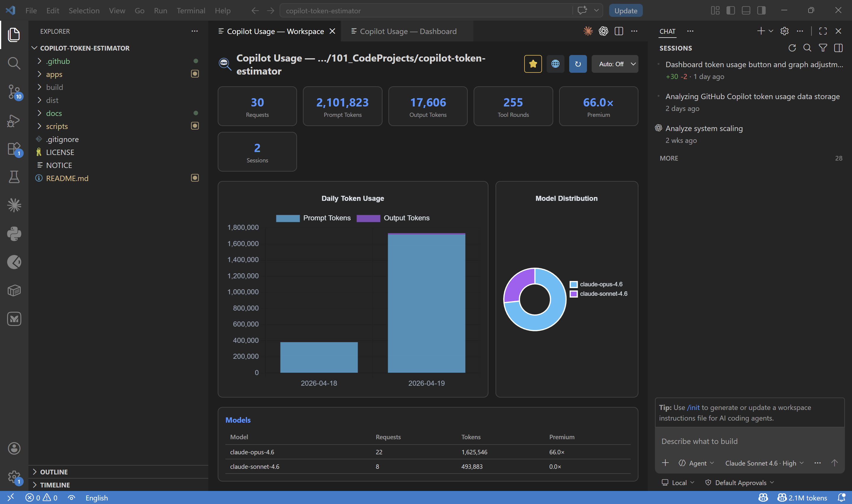Toggle the bottom panel layout
This screenshot has width=852, height=504.
pyautogui.click(x=746, y=11)
